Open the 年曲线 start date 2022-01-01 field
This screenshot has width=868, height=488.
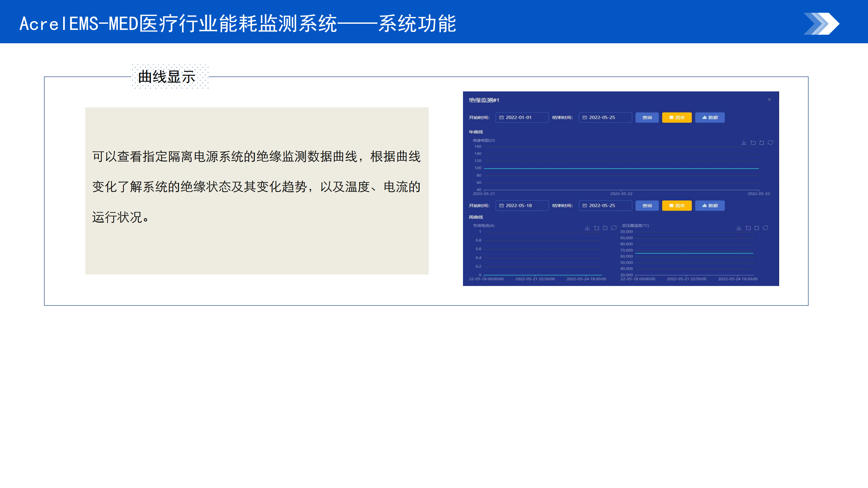tap(522, 117)
